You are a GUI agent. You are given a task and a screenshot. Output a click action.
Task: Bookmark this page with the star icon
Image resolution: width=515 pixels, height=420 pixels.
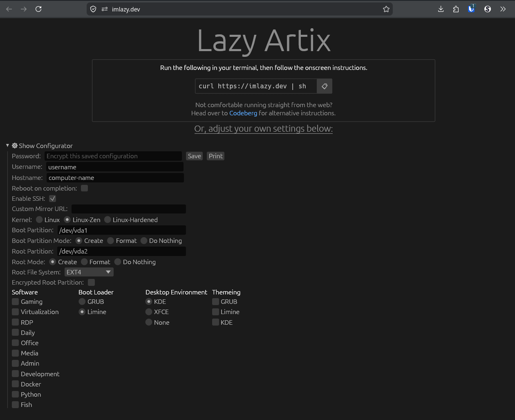(x=386, y=9)
